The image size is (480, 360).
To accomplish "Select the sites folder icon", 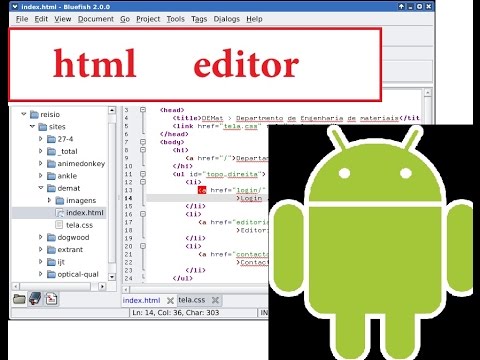I will click(x=43, y=127).
